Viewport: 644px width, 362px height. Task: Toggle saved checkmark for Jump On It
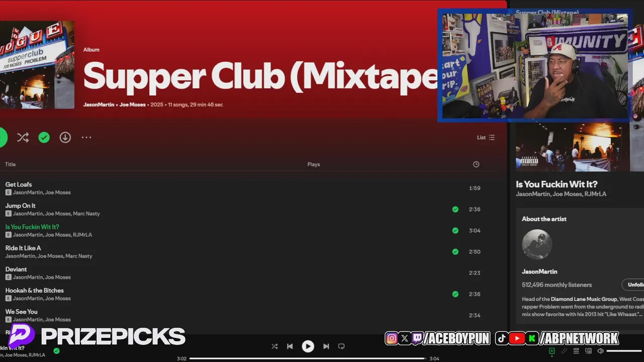point(455,209)
